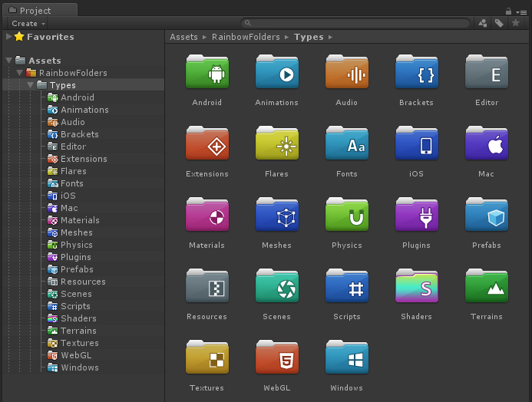This screenshot has height=402, width=532.
Task: Toggle the Project panel lock
Action: pyautogui.click(x=508, y=12)
